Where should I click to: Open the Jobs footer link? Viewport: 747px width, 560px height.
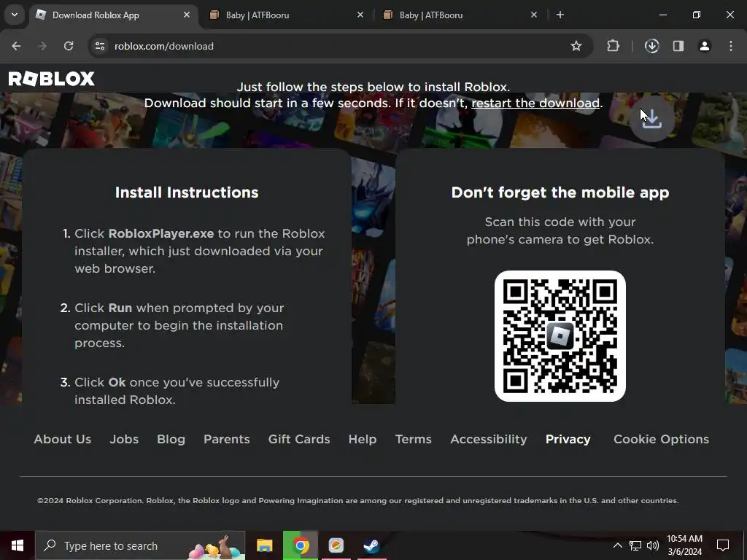pos(124,439)
